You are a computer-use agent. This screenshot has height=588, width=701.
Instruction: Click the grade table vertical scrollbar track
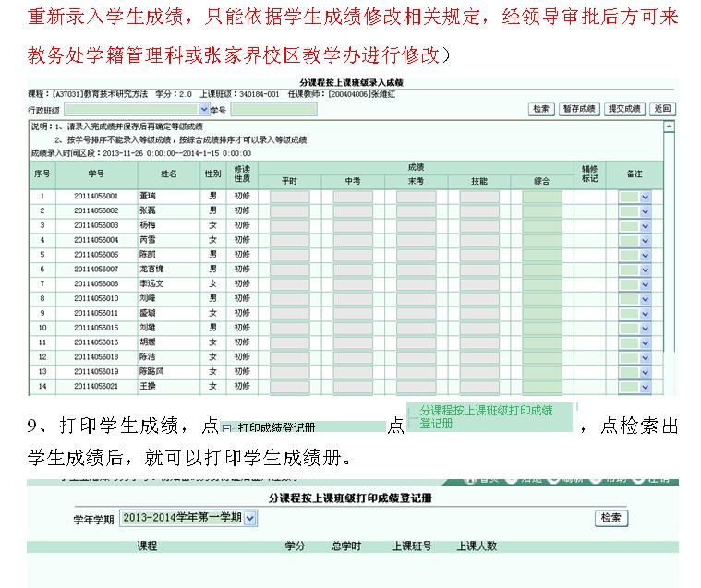pyautogui.click(x=669, y=258)
